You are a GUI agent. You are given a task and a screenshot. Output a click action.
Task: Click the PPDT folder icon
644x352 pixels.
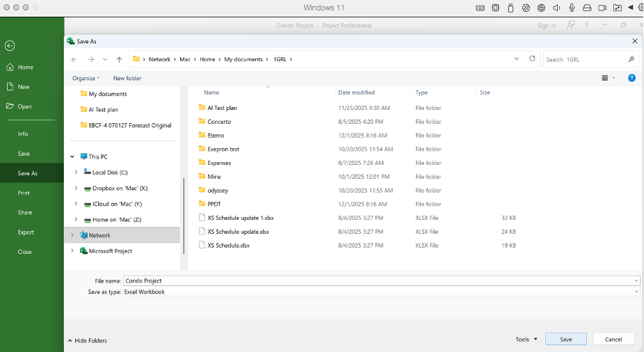pos(202,204)
